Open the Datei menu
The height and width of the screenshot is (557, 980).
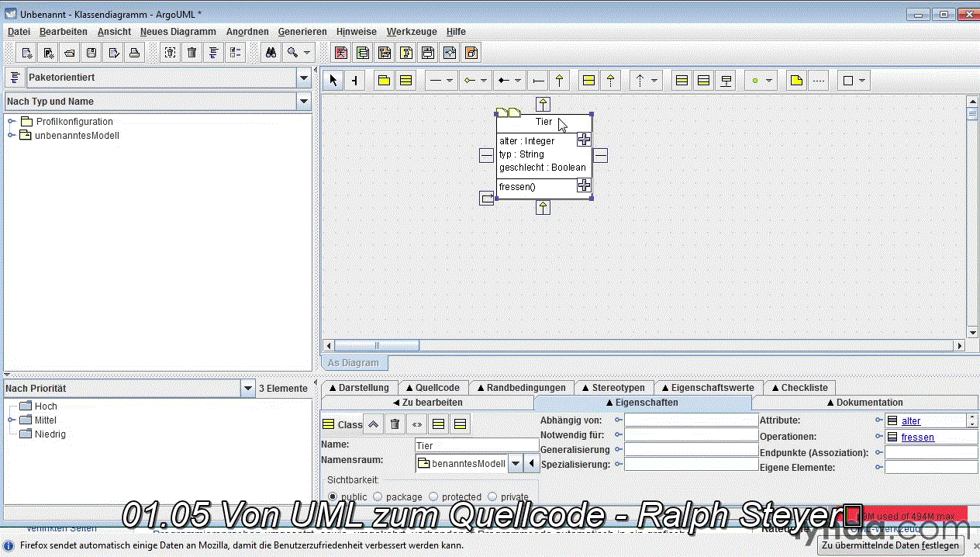point(19,31)
